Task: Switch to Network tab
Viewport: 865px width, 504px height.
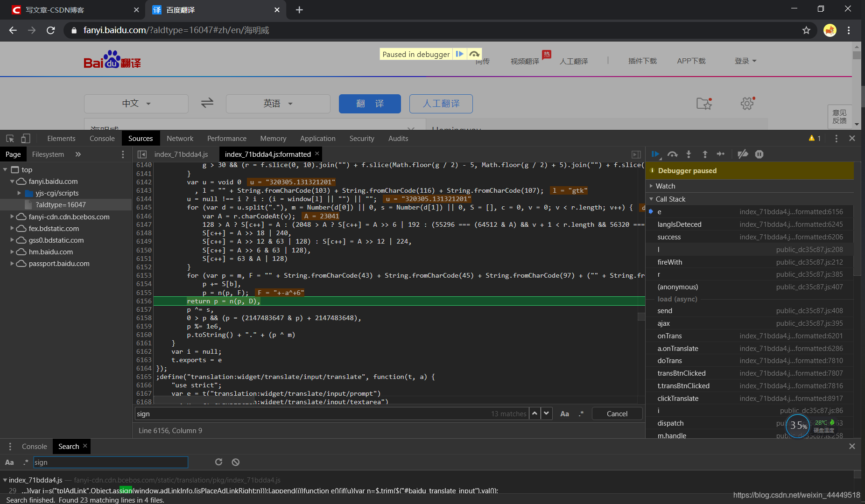Action: click(x=180, y=139)
